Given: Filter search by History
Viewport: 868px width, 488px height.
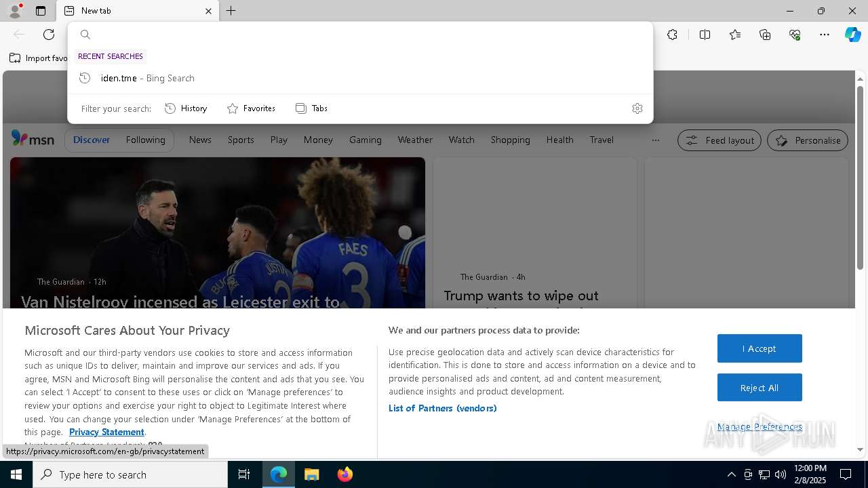Looking at the screenshot, I should 186,108.
